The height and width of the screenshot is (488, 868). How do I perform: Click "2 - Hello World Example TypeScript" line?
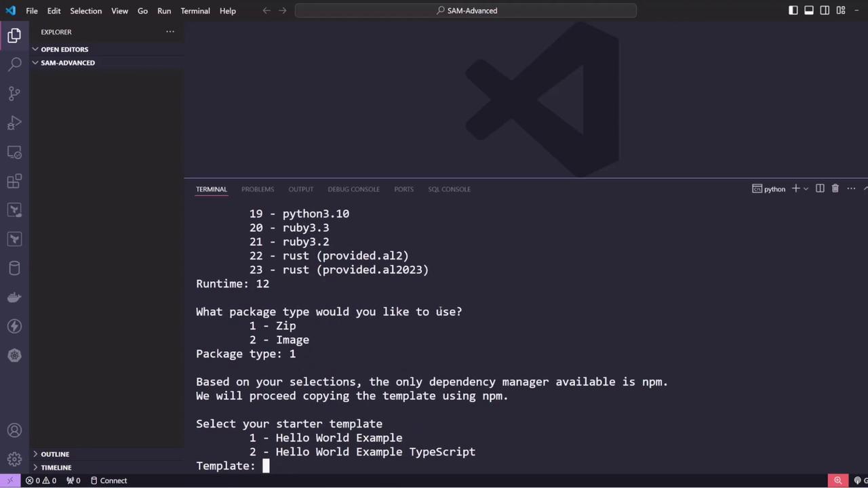(362, 452)
